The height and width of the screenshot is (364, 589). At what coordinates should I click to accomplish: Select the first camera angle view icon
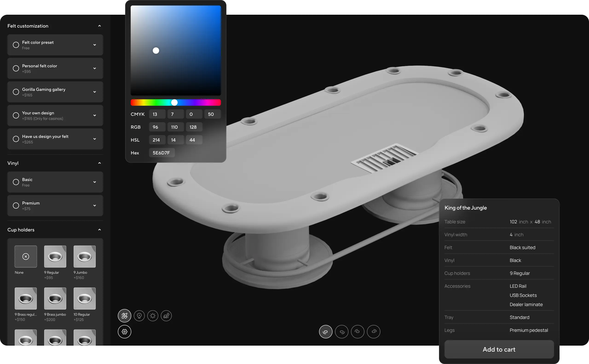(326, 332)
